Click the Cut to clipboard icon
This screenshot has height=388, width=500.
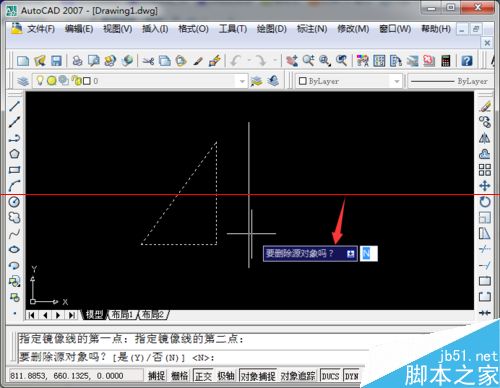(148, 61)
